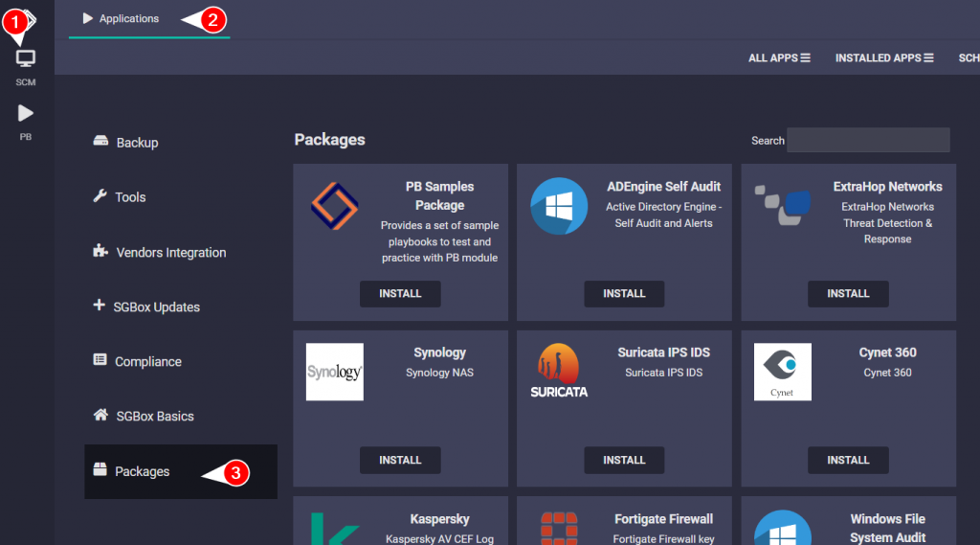Open the ALL APPS menu
The width and height of the screenshot is (980, 545).
779,57
